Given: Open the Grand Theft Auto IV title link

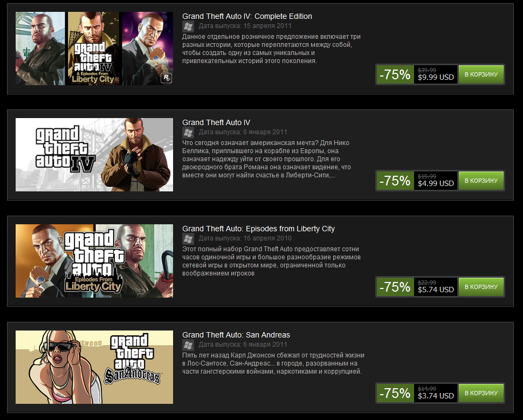Looking at the screenshot, I should pos(216,122).
